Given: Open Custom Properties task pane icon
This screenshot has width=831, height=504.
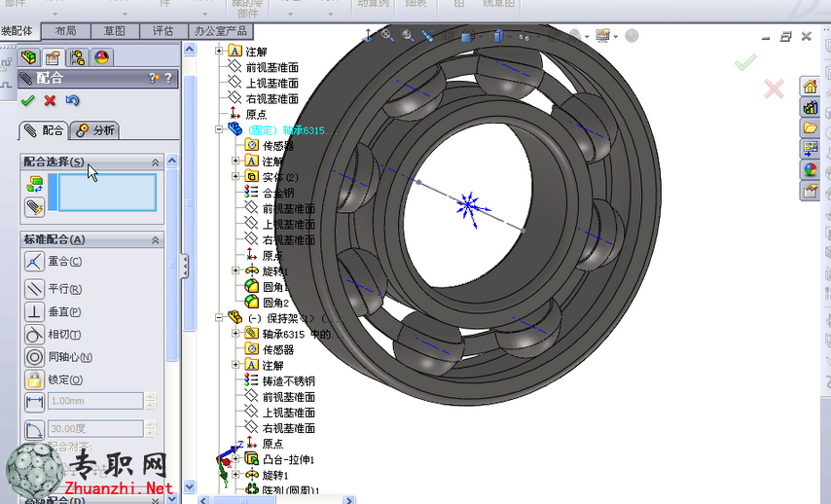Looking at the screenshot, I should (x=810, y=191).
